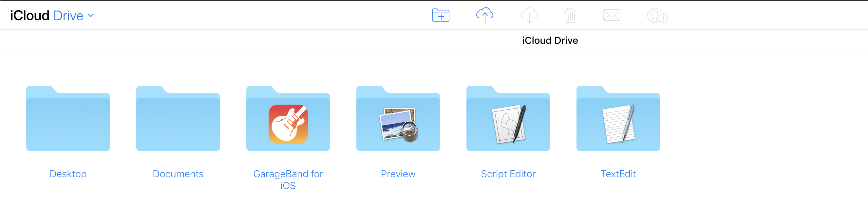Click the iCloud Drive path title

click(550, 40)
